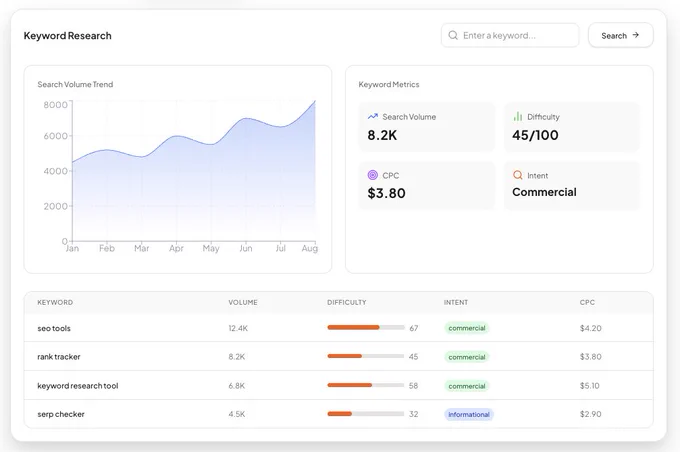Click the Commercial Intent metric card
Screen dimensions: 680x452
tap(572, 186)
